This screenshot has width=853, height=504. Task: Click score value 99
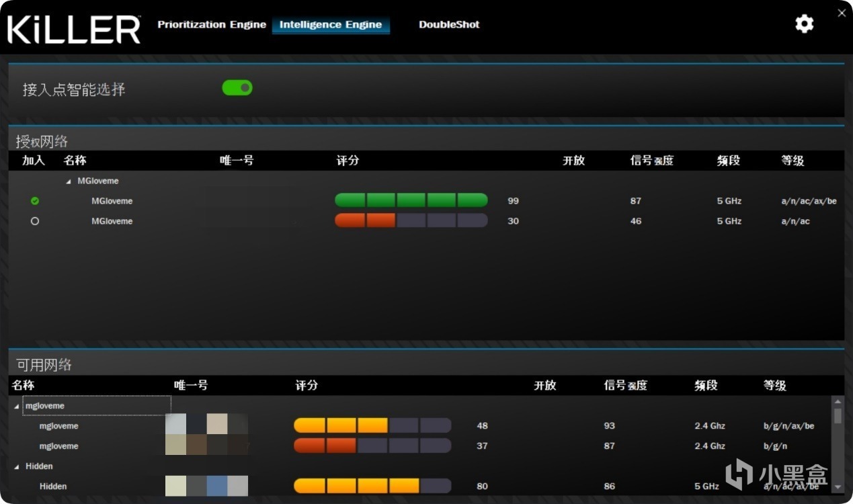514,201
